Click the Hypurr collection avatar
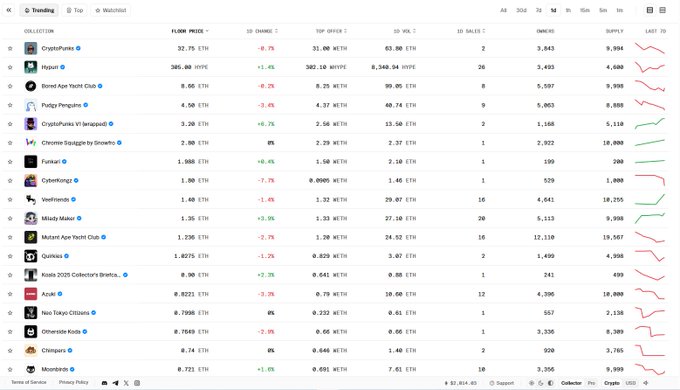 coord(30,67)
